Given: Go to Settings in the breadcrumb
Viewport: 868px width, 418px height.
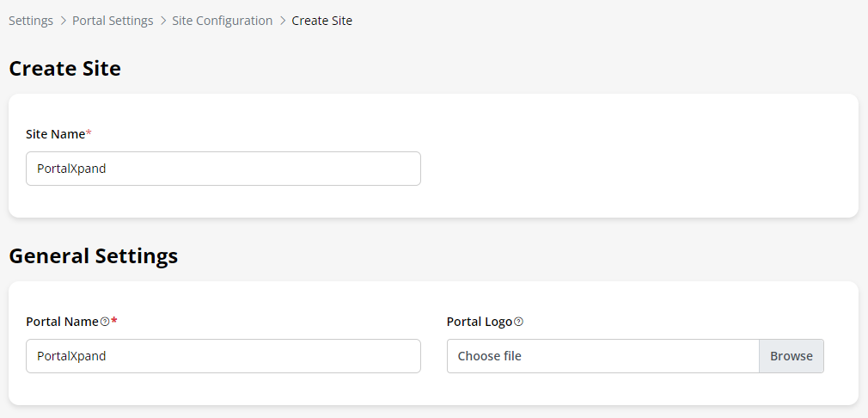Looking at the screenshot, I should pyautogui.click(x=31, y=21).
